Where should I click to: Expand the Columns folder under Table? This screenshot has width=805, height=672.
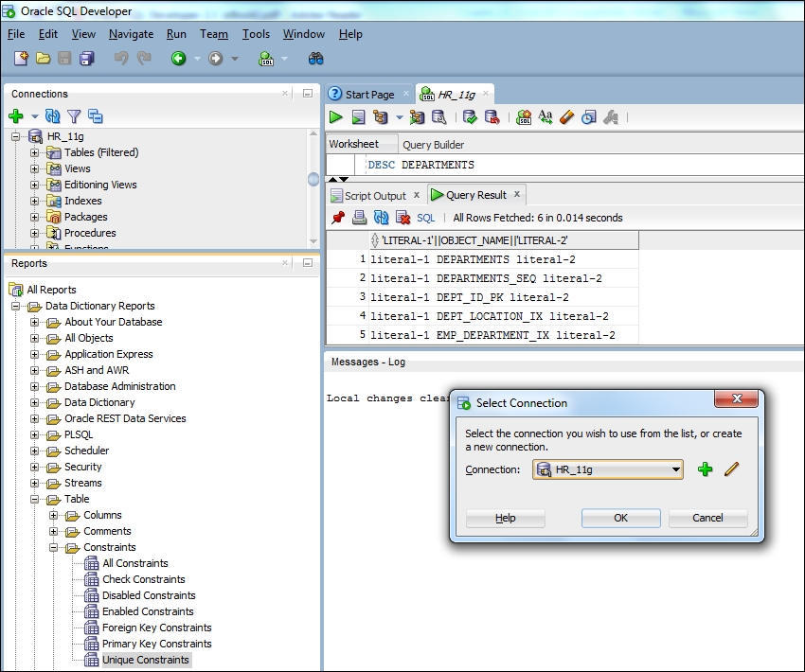point(53,515)
